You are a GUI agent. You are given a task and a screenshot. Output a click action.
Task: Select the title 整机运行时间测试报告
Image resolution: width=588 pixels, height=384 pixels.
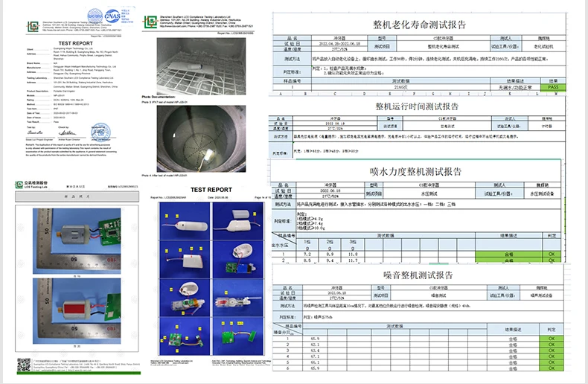coord(417,106)
